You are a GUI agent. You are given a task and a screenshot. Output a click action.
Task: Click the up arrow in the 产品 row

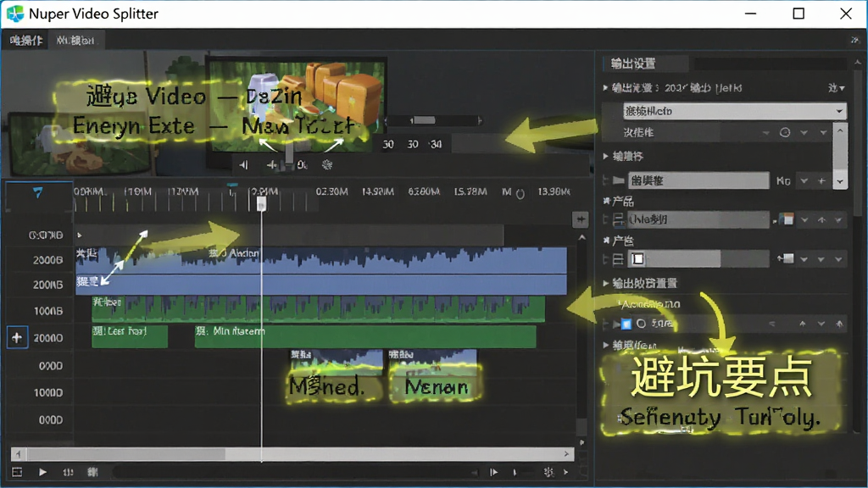pyautogui.click(x=821, y=220)
